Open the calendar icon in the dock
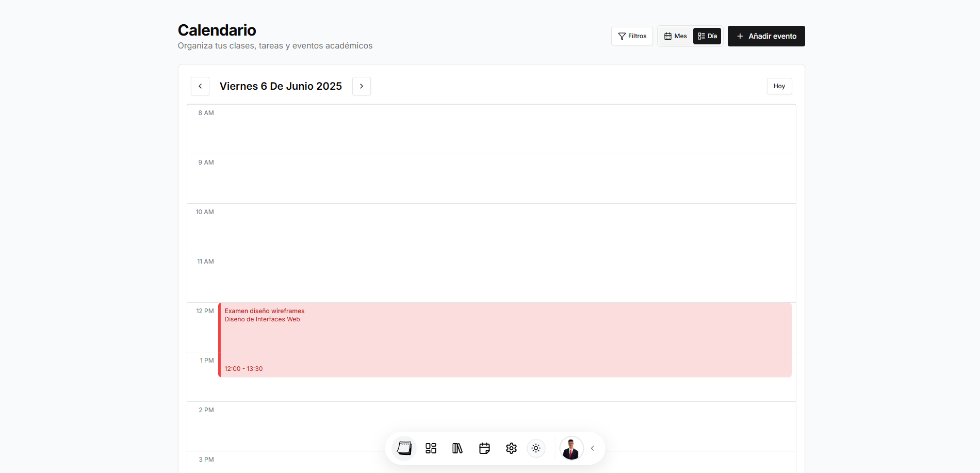This screenshot has height=473, width=980. tap(484, 448)
